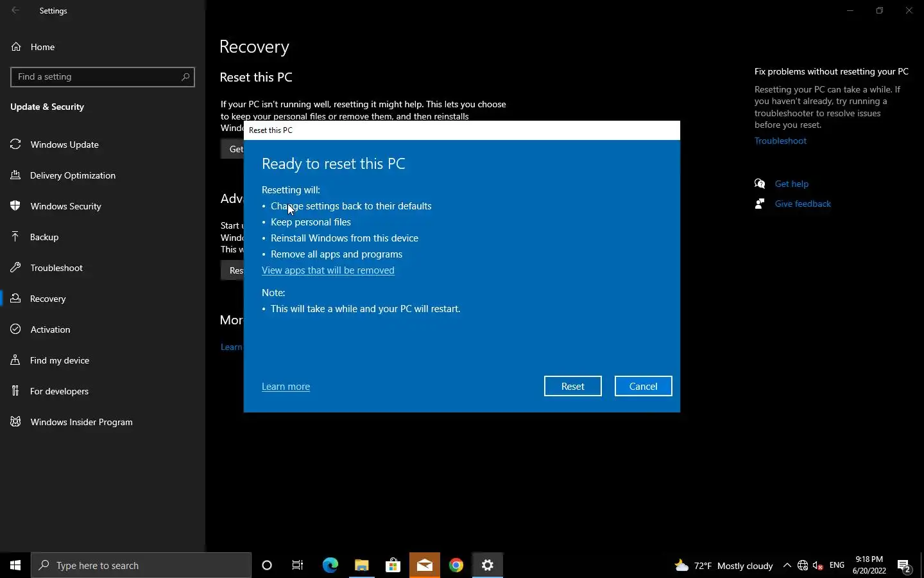Open Windows Update section
Image resolution: width=924 pixels, height=578 pixels.
point(103,144)
